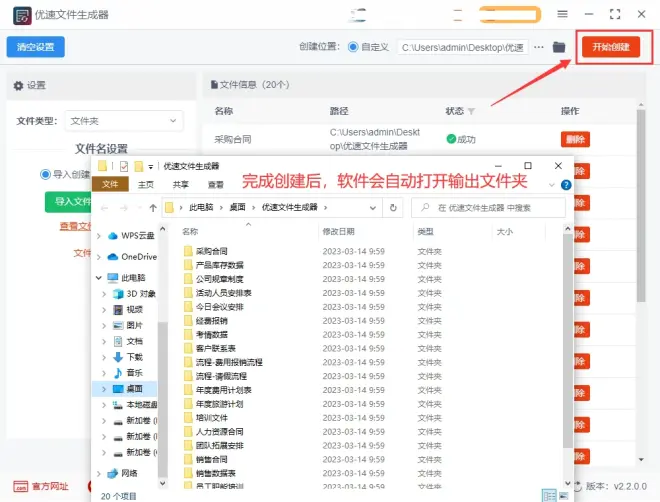Click 桌面 in the address breadcrumb
This screenshot has width=660, height=502.
tap(237, 207)
